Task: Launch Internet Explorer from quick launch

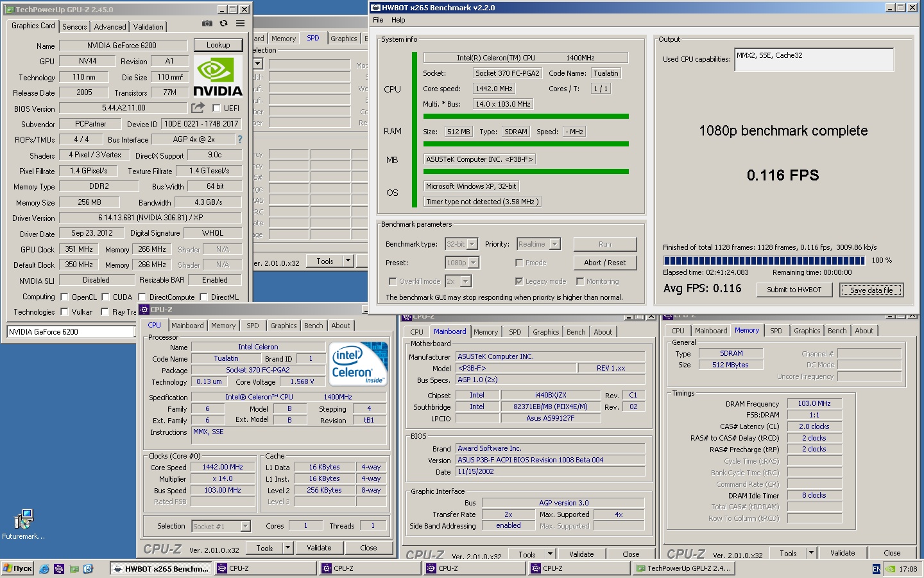Action: click(44, 568)
